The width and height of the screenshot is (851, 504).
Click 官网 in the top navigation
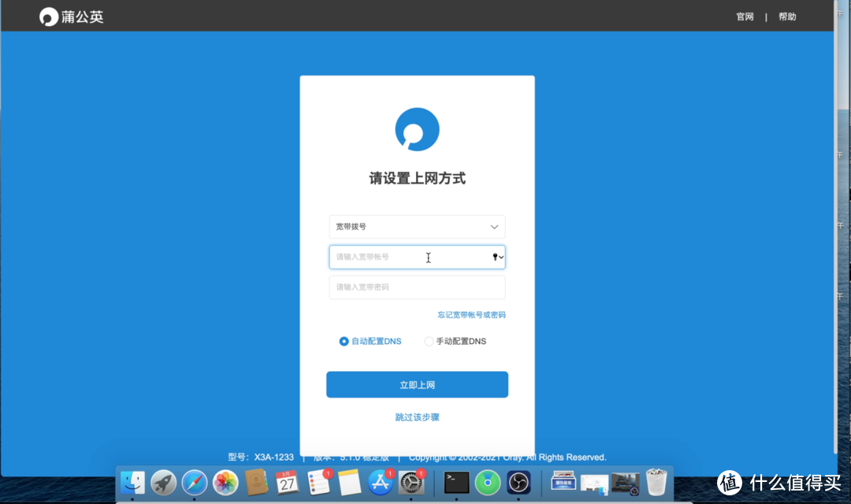tap(745, 16)
